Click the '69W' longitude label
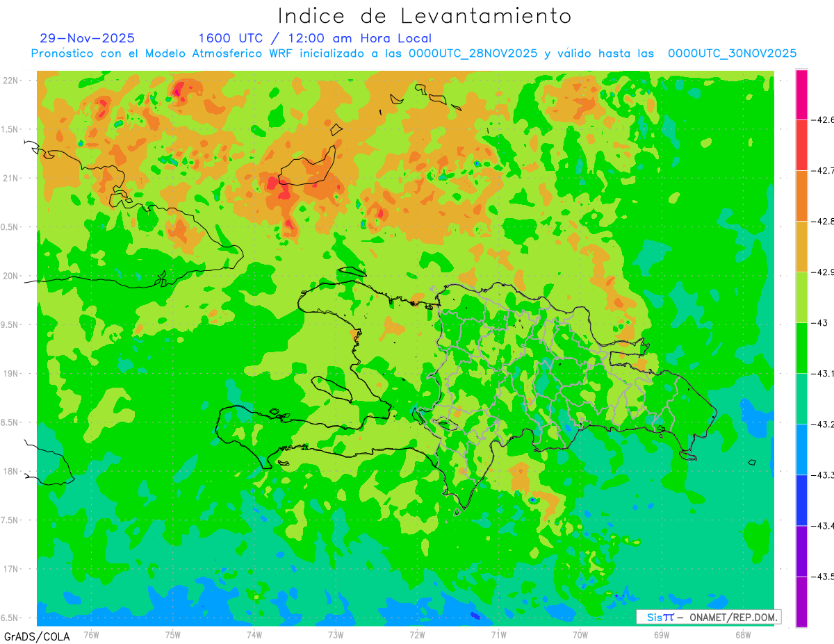Viewport: 834px width, 644px height. pos(662,634)
